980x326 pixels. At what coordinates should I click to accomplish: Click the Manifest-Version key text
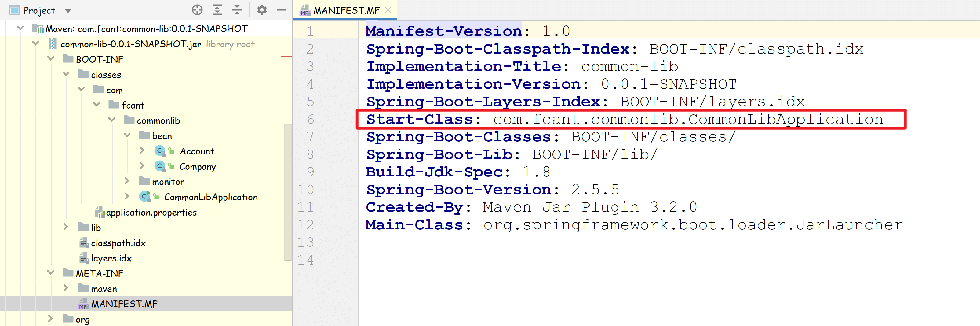[x=444, y=31]
